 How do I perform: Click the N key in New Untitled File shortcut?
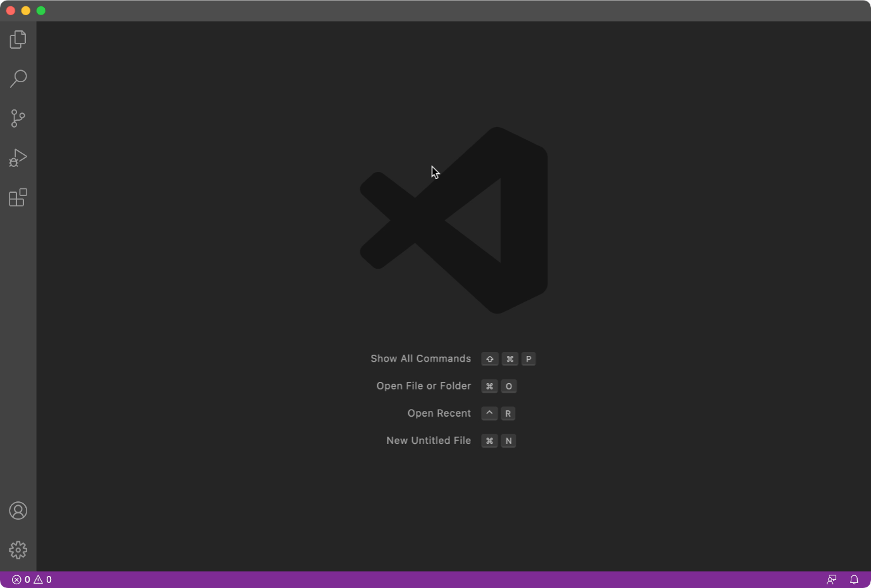tap(509, 441)
